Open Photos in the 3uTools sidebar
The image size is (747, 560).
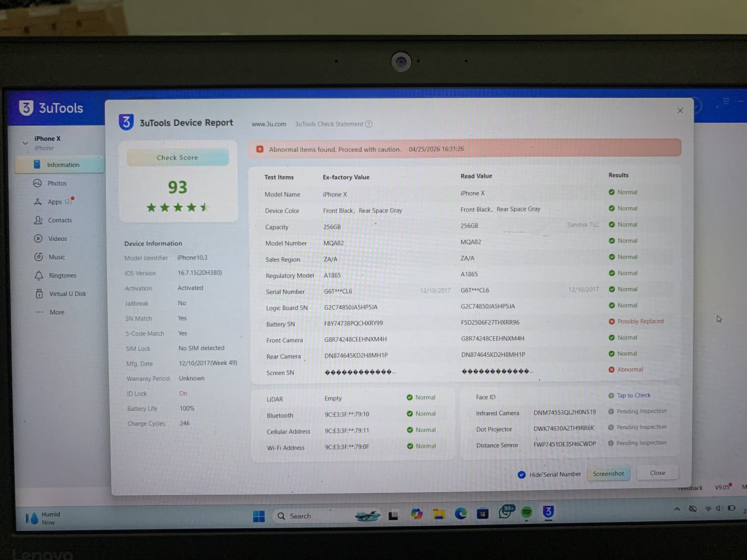click(57, 184)
